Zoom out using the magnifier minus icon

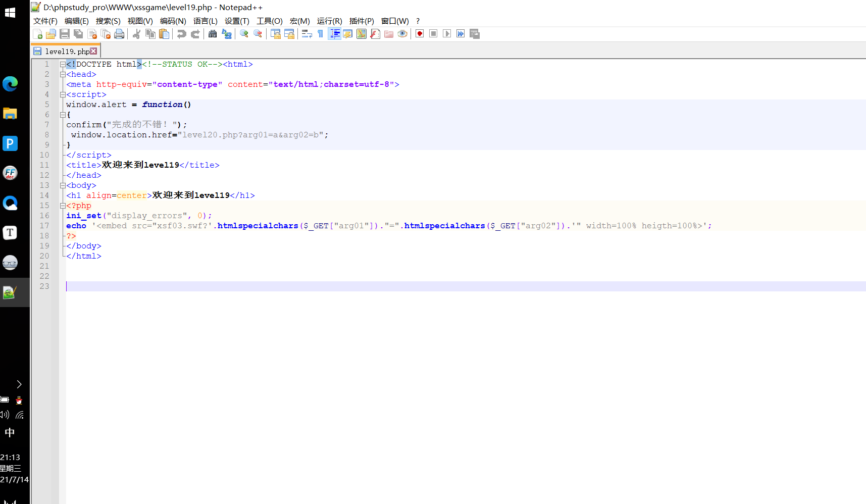pos(258,34)
